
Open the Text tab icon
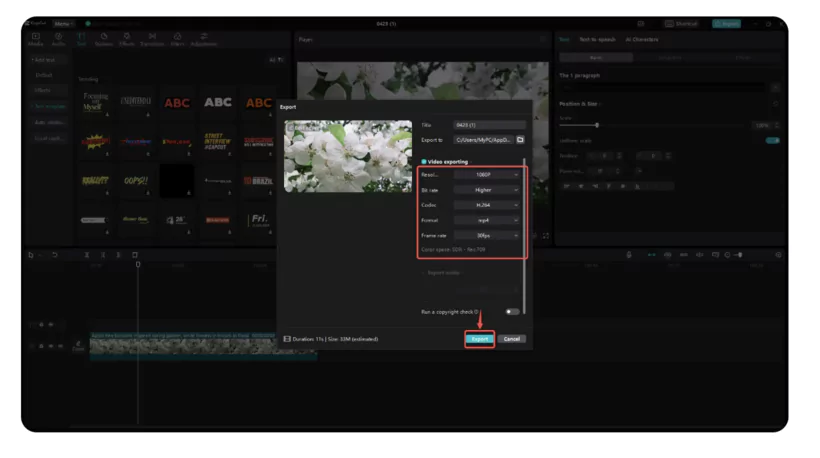(x=81, y=39)
